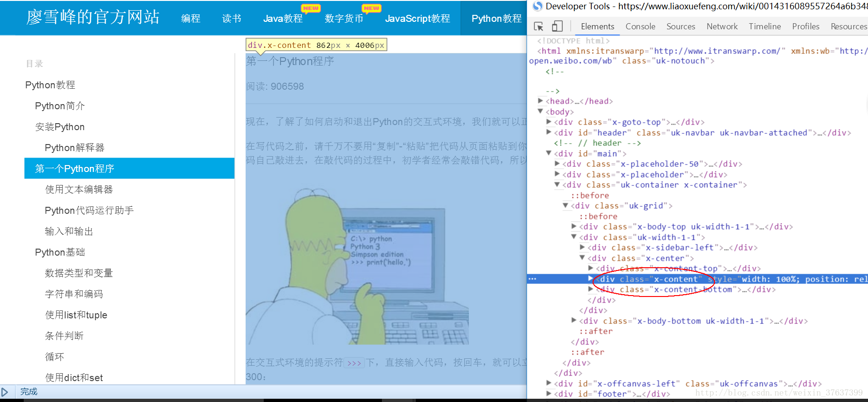Image resolution: width=868 pixels, height=402 pixels.
Task: Select the 第一个Python程序 sidebar entry
Action: [129, 168]
